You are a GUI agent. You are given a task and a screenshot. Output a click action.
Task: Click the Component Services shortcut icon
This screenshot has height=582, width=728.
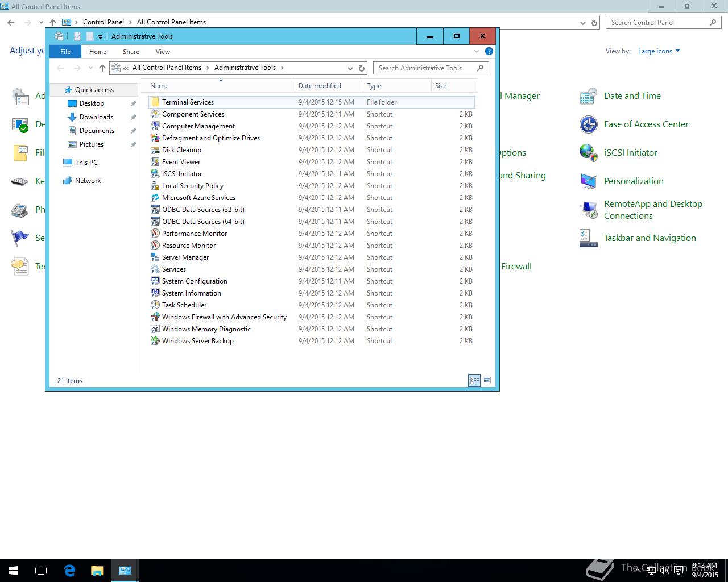point(155,114)
